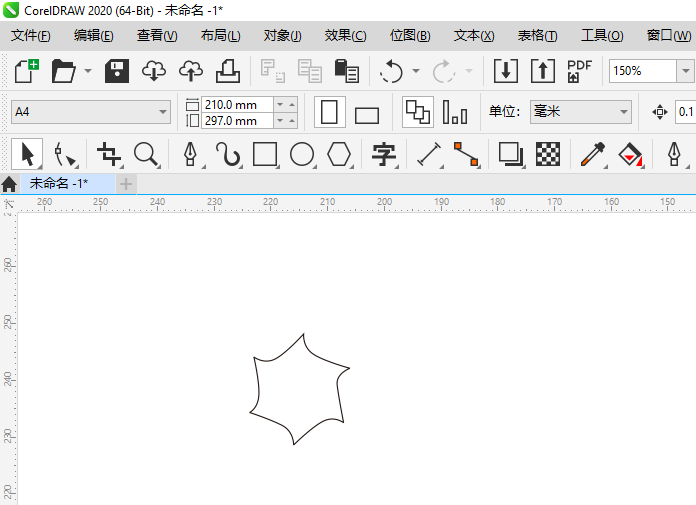Viewport: 696px width, 505px height.
Task: Toggle all pages layout button
Action: pyautogui.click(x=418, y=112)
